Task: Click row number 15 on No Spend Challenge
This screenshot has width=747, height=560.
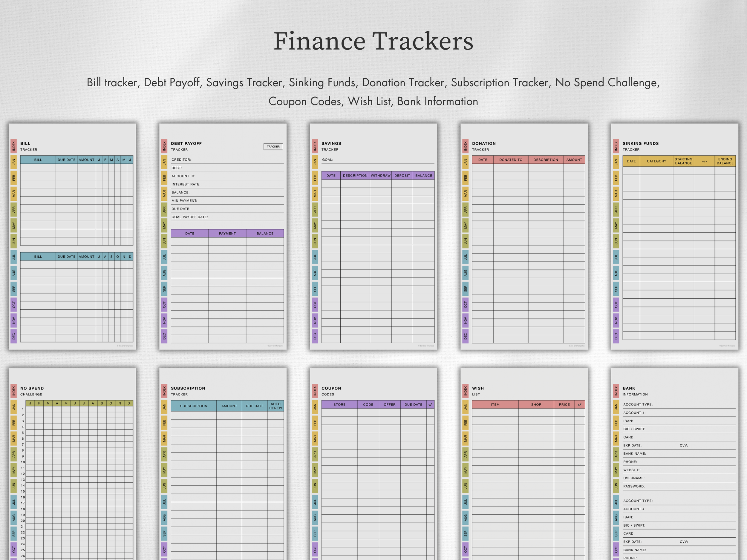Action: [23, 492]
